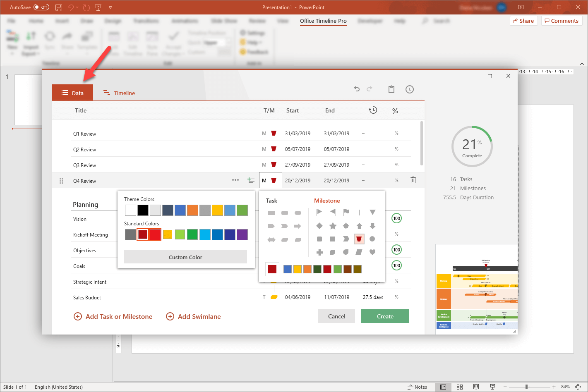Click the Custom Color button
The height and width of the screenshot is (392, 588).
click(x=185, y=257)
